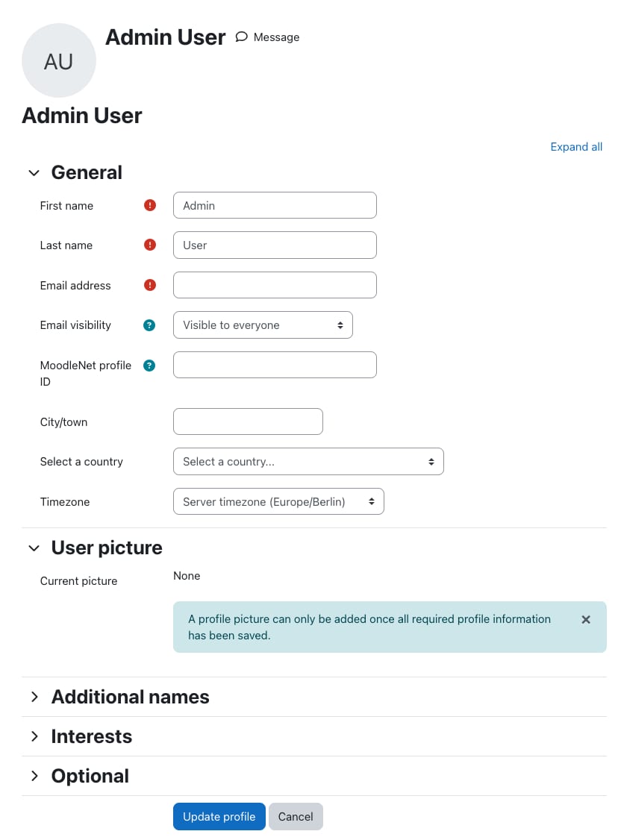Click the Expand all link
621x840 pixels.
click(576, 146)
